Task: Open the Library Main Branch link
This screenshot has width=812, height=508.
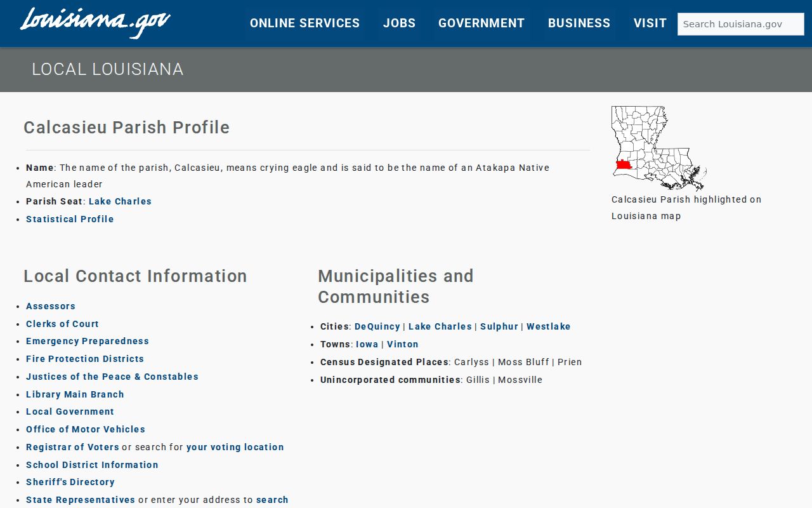Action: (x=75, y=394)
